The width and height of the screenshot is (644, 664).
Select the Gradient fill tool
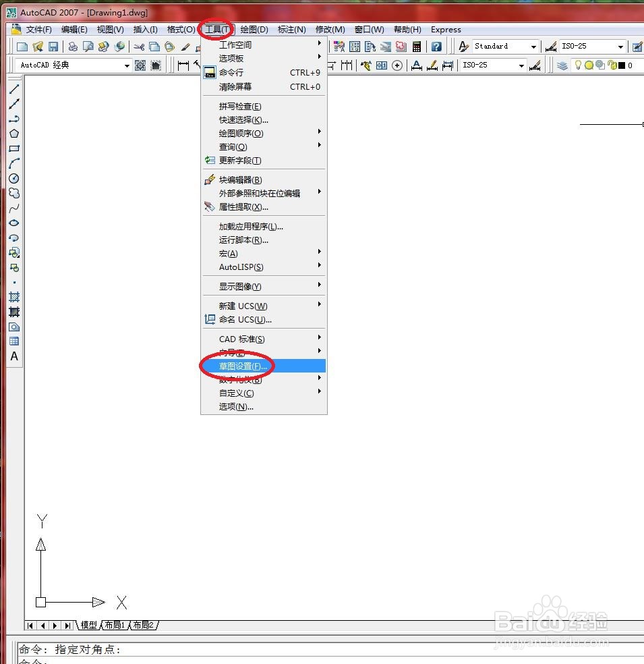click(x=14, y=312)
